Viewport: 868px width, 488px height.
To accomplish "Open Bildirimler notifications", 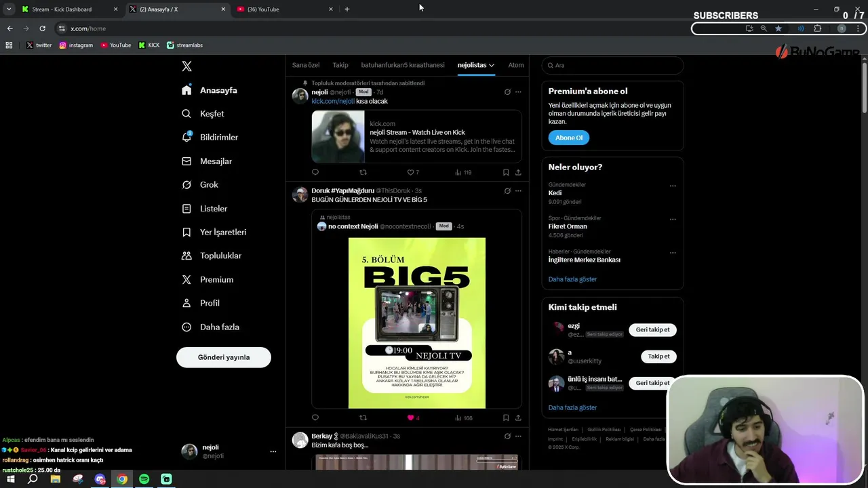I will coord(210,137).
